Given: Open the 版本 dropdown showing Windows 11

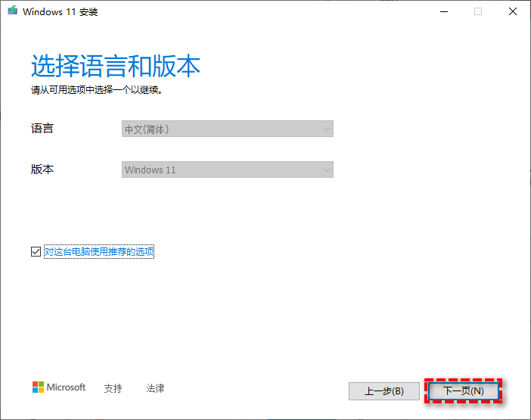Looking at the screenshot, I should (228, 170).
